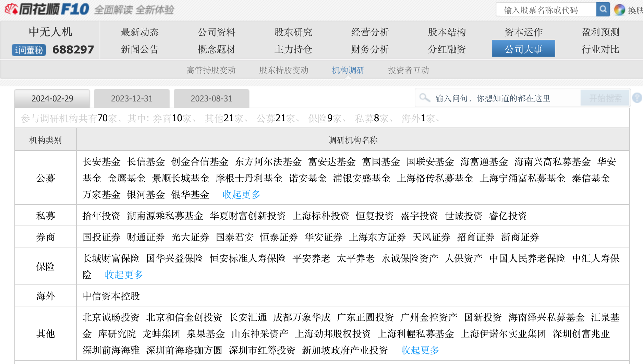
Task: Click the 海外 category cell
Action: [46, 296]
